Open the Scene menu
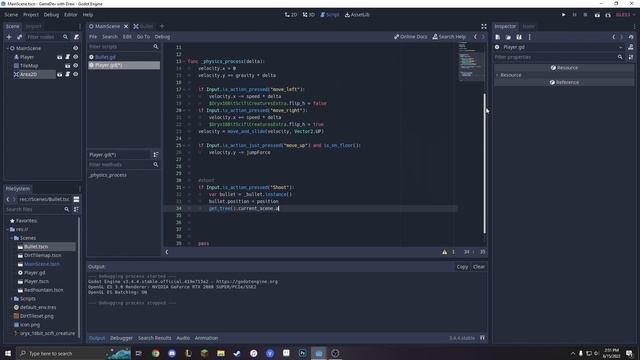 (x=11, y=15)
